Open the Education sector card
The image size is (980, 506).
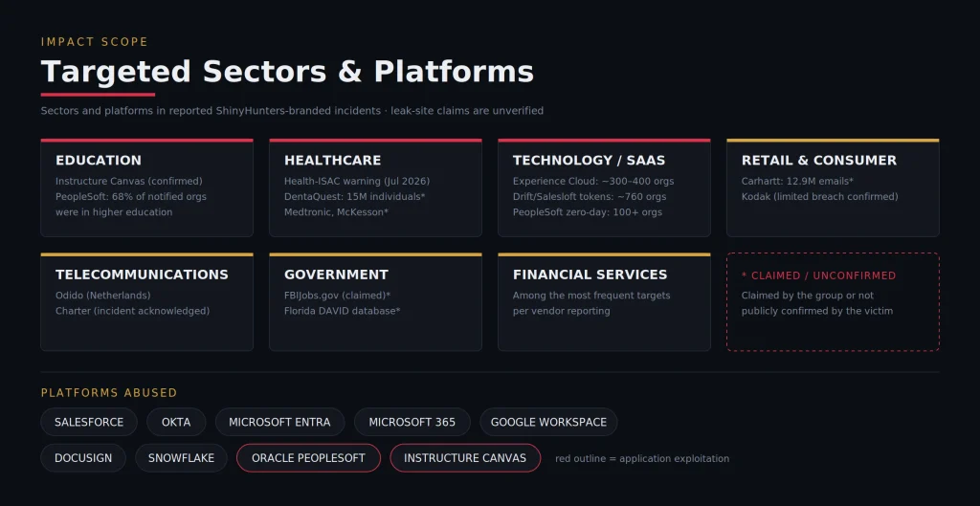pyautogui.click(x=146, y=187)
